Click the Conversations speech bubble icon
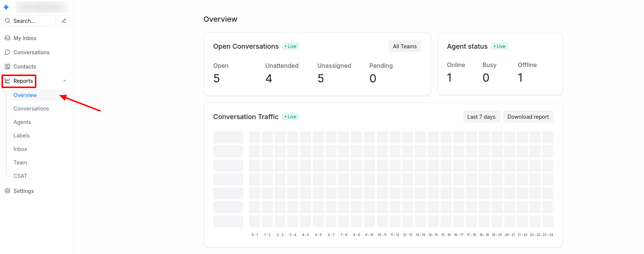644x254 pixels. [7, 52]
